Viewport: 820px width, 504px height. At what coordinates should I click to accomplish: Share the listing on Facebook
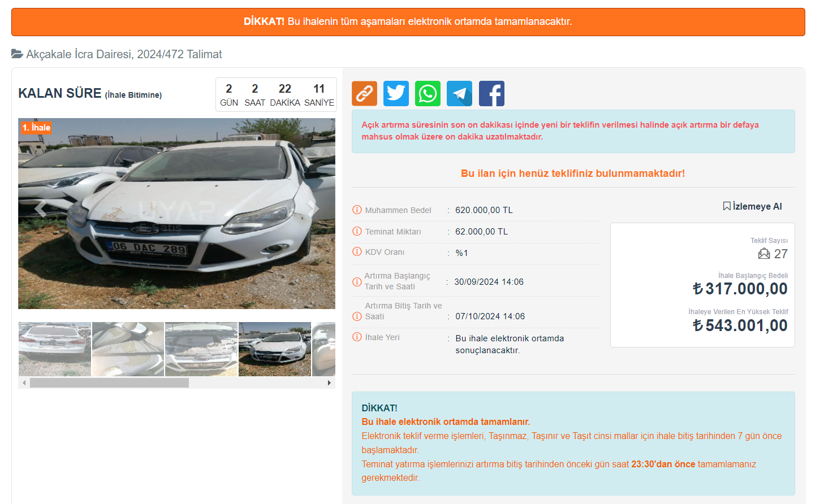[491, 93]
